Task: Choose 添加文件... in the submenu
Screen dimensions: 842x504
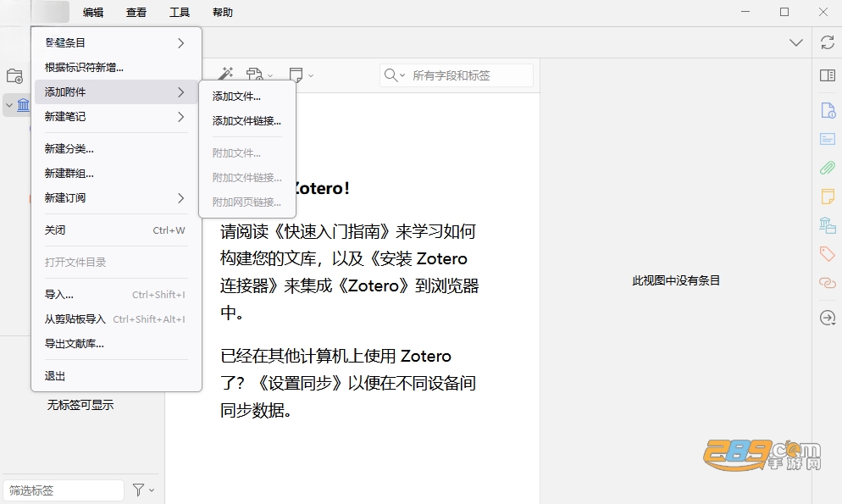Action: point(247,97)
